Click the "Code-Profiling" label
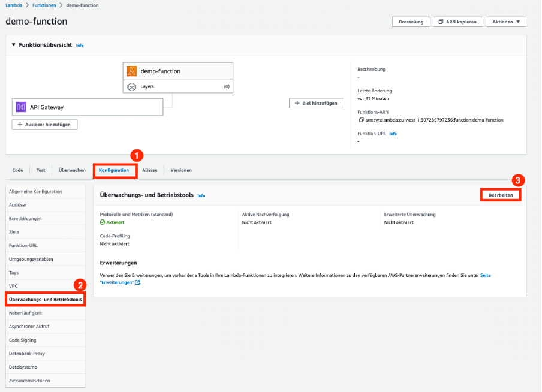The height and width of the screenshot is (392, 542). pyautogui.click(x=115, y=236)
